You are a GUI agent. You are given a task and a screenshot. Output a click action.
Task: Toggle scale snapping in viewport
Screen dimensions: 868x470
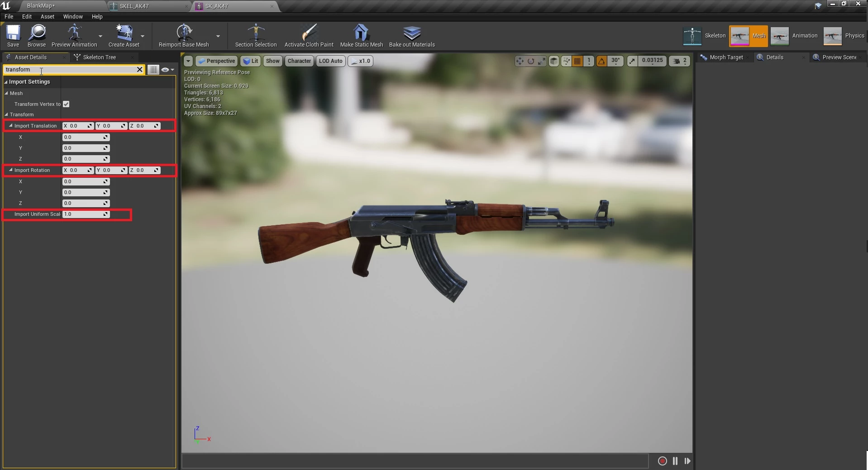point(632,61)
